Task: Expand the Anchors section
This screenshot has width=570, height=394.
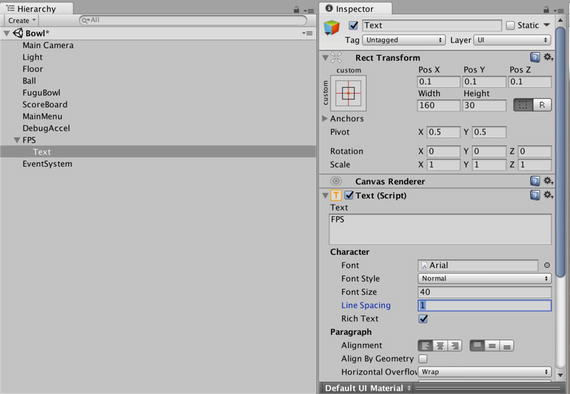Action: tap(325, 118)
